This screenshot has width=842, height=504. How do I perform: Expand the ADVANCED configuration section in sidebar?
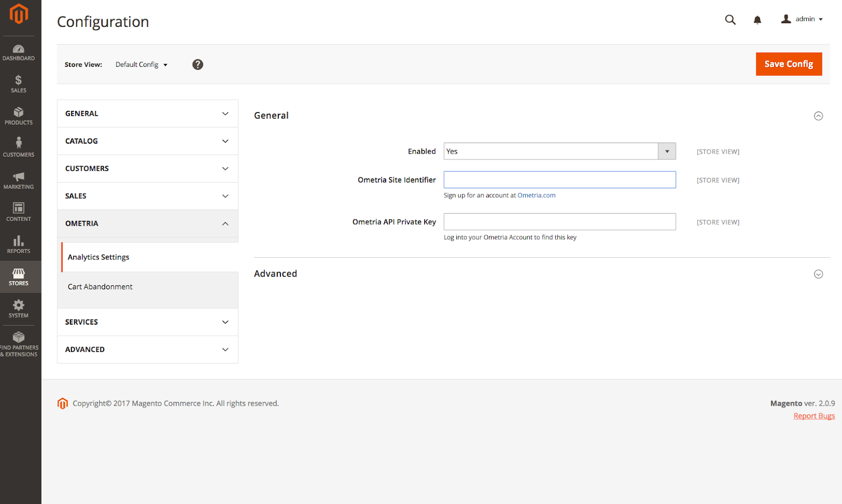[147, 349]
